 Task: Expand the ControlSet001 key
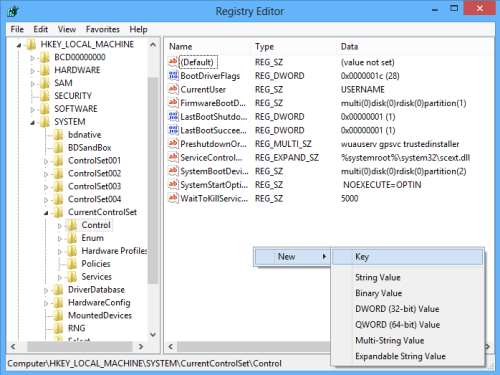tap(46, 161)
